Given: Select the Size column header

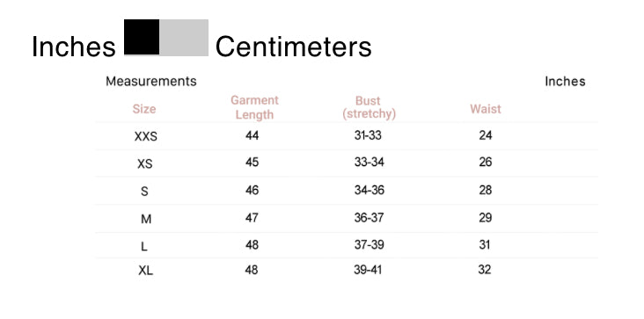Looking at the screenshot, I should coord(144,109).
